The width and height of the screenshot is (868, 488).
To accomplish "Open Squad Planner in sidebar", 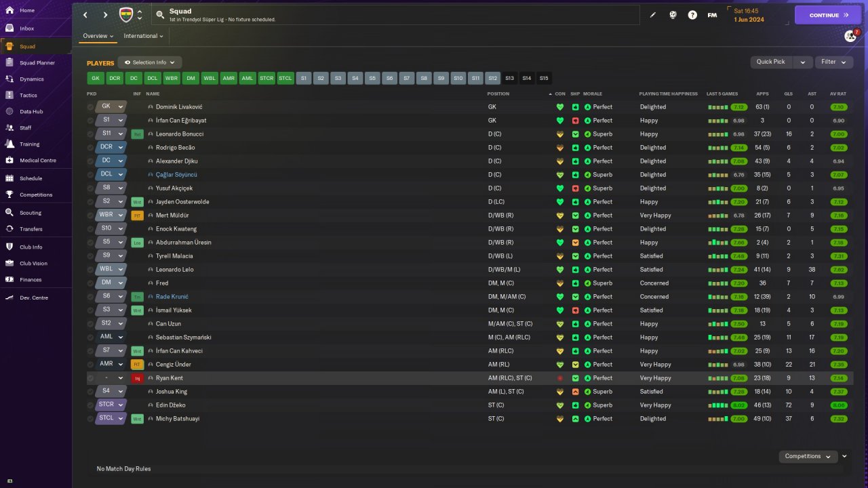I will point(37,62).
